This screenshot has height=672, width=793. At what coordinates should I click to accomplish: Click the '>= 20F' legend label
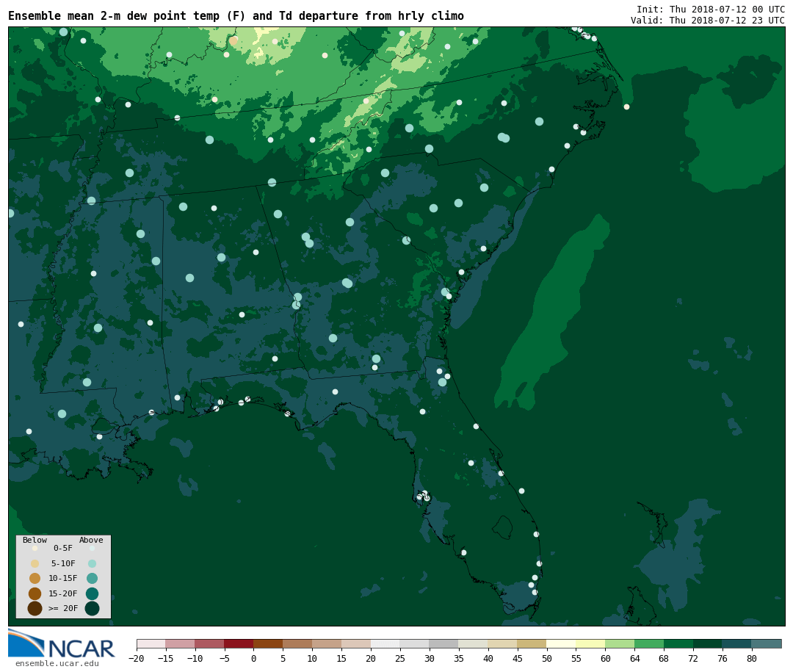click(62, 608)
